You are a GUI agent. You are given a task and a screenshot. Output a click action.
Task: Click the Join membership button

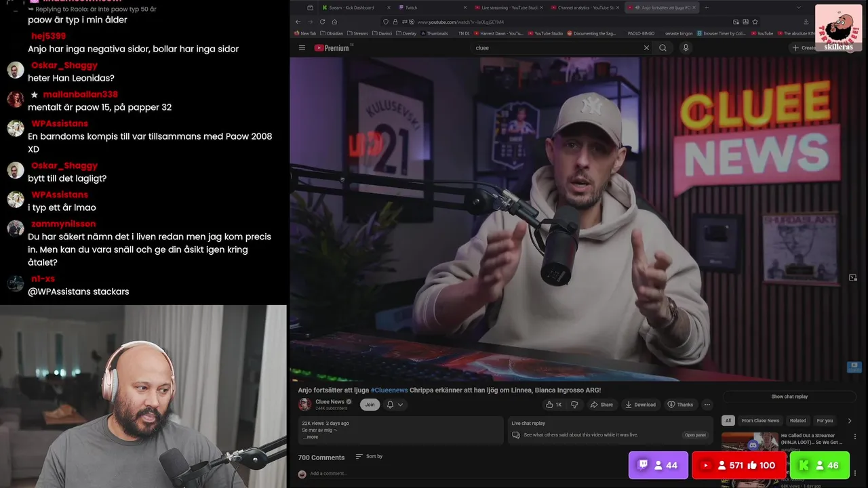point(370,405)
